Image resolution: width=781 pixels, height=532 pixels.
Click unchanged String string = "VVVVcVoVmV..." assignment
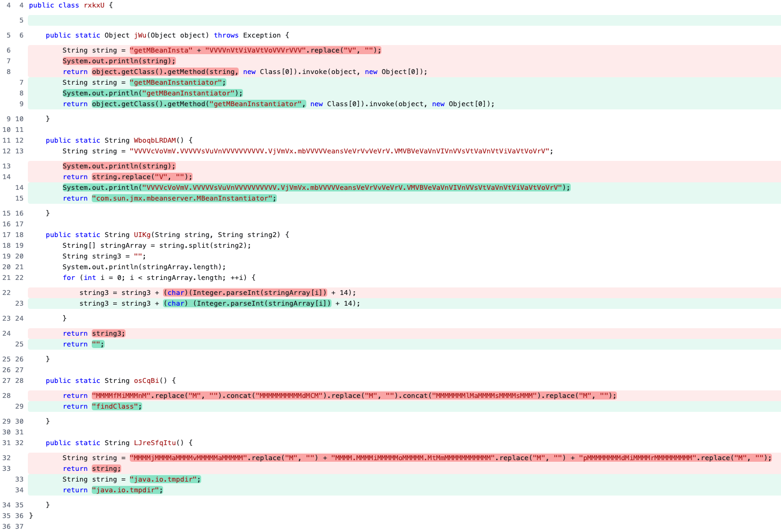pyautogui.click(x=308, y=151)
